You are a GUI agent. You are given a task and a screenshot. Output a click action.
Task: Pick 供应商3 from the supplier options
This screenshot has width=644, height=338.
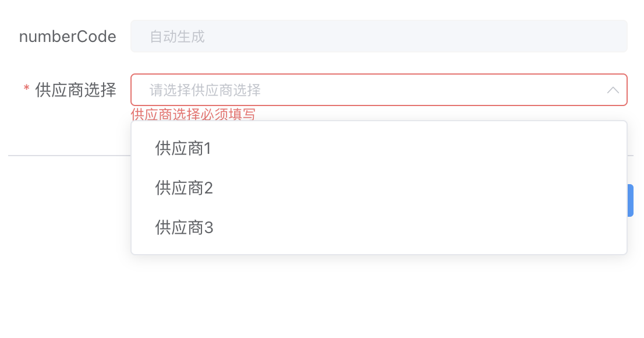pyautogui.click(x=184, y=227)
